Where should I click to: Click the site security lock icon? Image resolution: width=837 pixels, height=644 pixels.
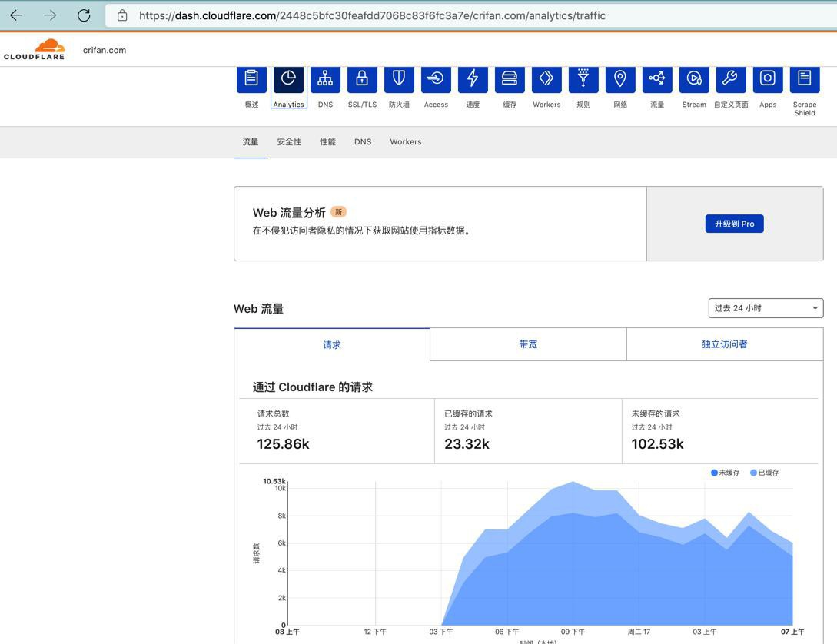tap(122, 15)
